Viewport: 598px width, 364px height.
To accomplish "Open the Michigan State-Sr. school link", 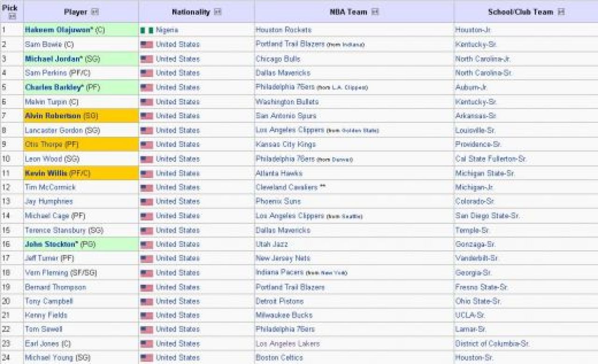I will [485, 173].
